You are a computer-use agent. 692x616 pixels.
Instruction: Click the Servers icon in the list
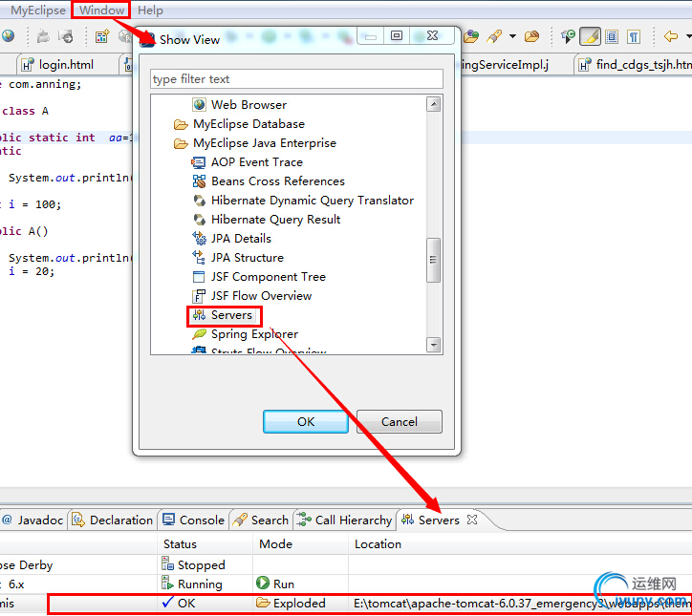(199, 315)
